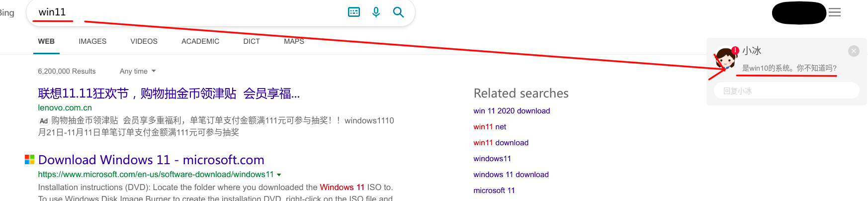Open the ACADEMIC tab

point(200,41)
